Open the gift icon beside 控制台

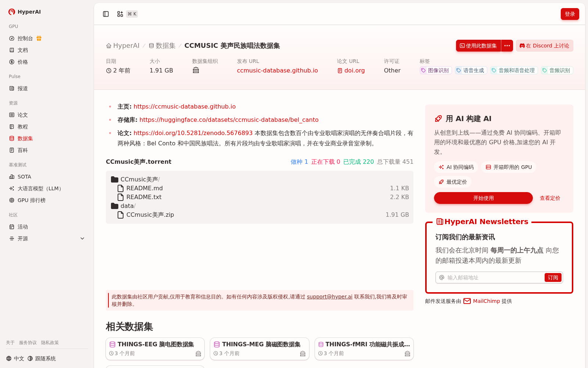[39, 38]
